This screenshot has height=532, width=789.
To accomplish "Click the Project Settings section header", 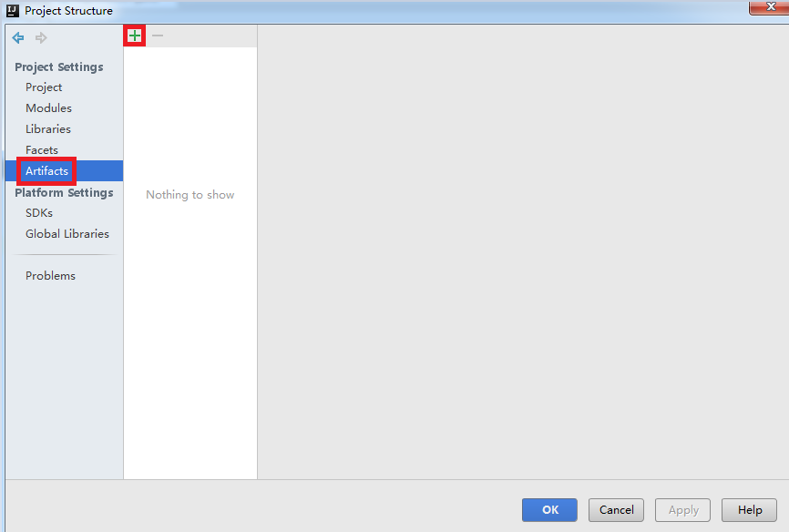I will click(59, 67).
